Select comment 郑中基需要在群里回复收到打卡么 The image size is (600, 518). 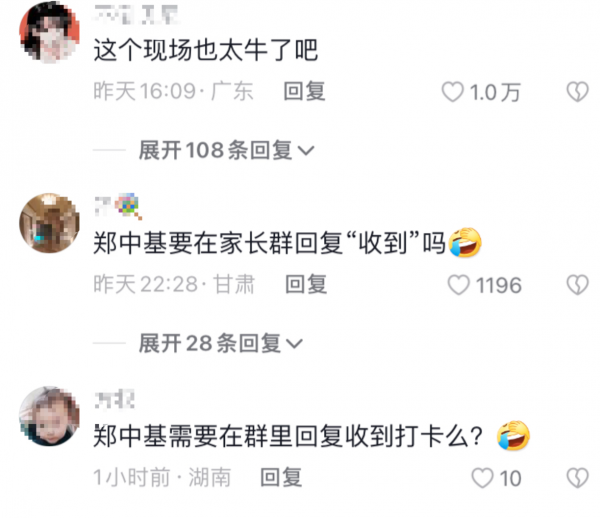[x=312, y=436]
